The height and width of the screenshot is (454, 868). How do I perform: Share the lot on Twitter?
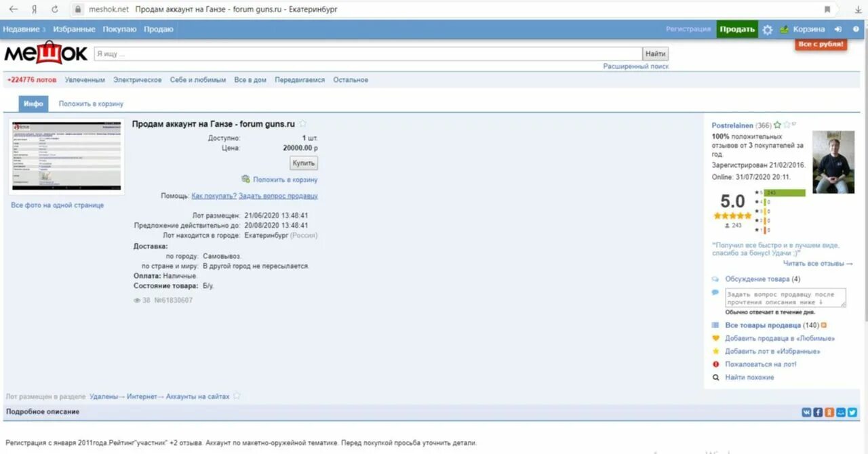[x=852, y=411]
